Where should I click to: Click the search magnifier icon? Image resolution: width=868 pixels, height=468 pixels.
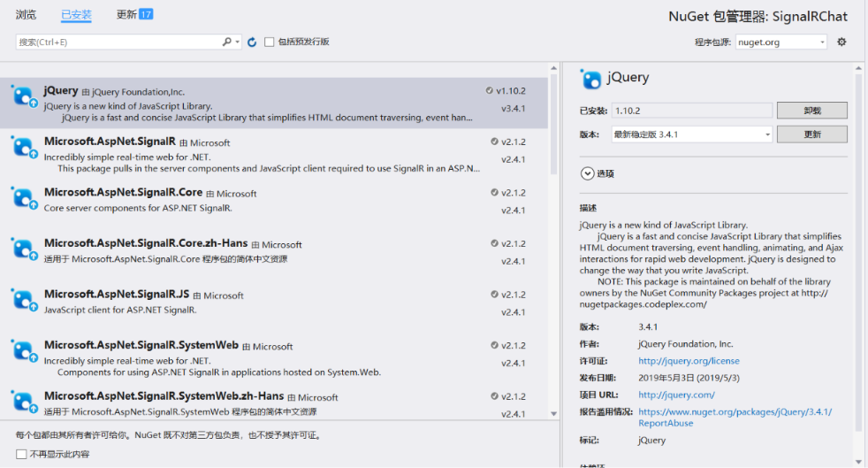pyautogui.click(x=227, y=42)
